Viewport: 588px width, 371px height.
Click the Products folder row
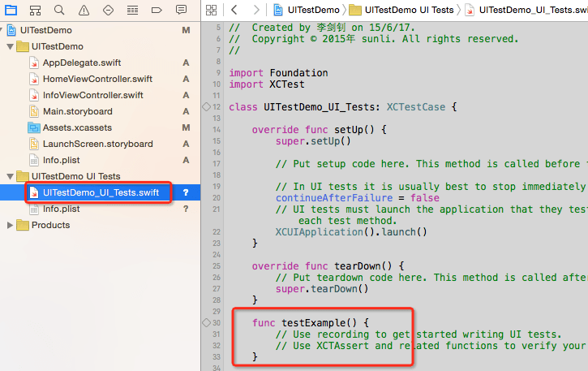point(100,225)
